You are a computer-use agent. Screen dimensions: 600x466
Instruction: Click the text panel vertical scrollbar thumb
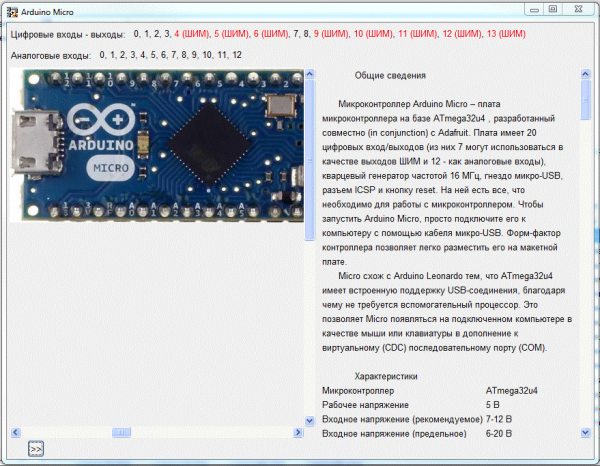[x=585, y=100]
